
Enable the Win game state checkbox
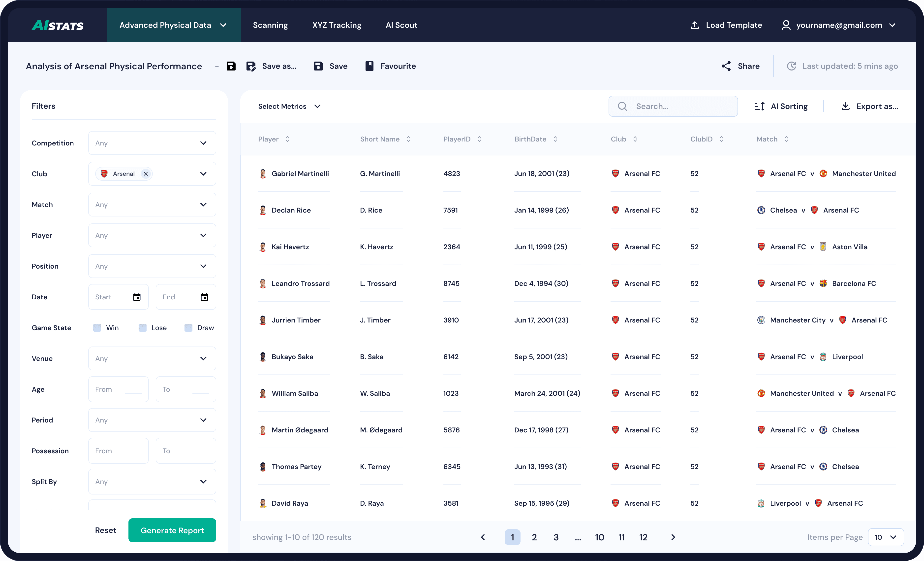tap(97, 328)
